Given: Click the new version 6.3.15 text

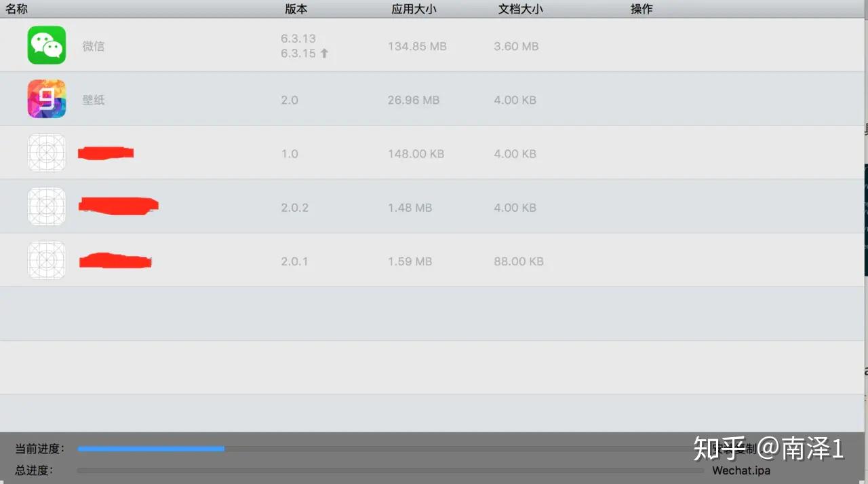Looking at the screenshot, I should tap(298, 54).
